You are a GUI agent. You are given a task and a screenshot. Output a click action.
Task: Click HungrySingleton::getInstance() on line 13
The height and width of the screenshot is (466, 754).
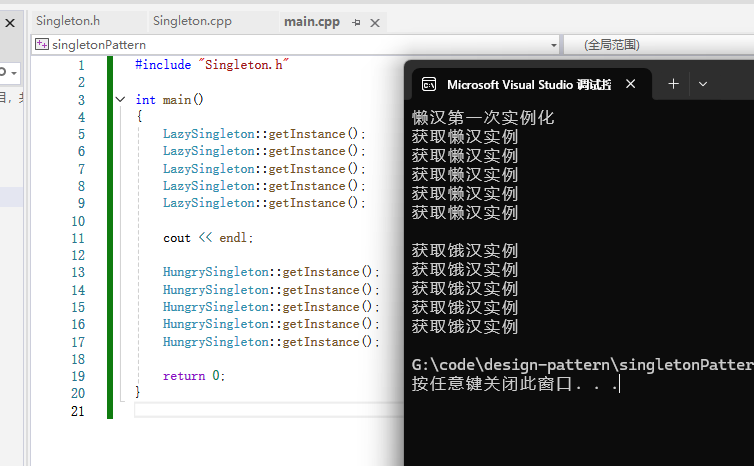[271, 272]
